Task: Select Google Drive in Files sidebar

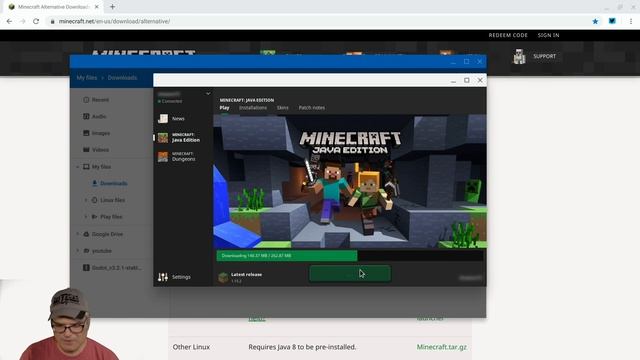Action: click(x=103, y=234)
